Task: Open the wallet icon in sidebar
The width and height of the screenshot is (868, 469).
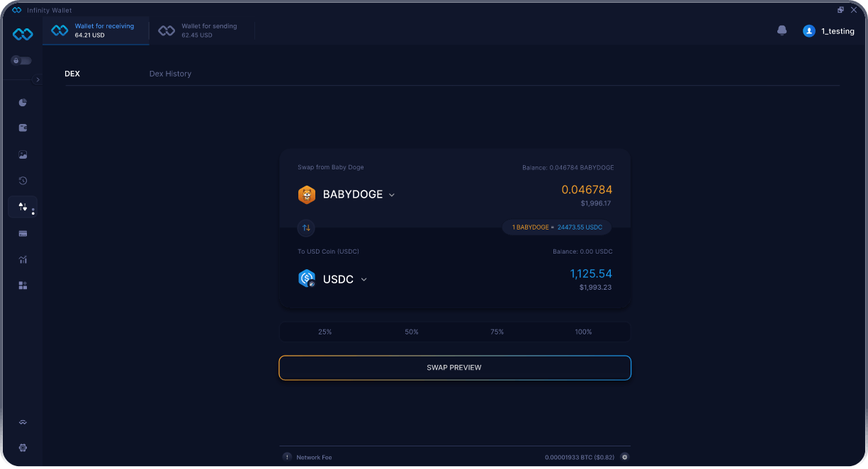Action: (x=23, y=128)
